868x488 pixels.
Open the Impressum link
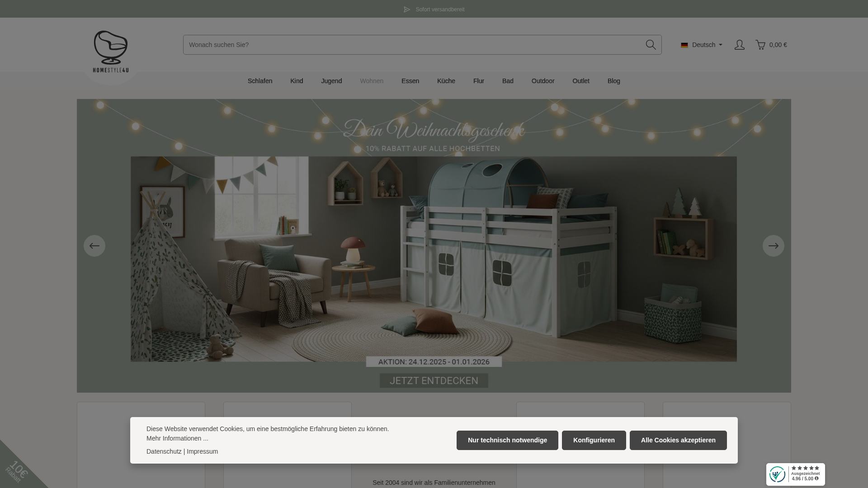(202, 451)
